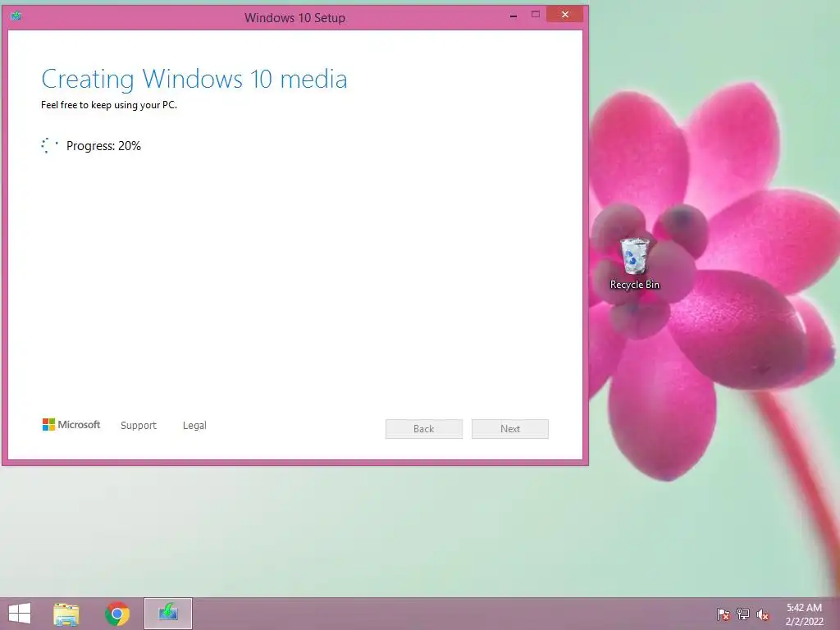
Task: Close the Windows 10 Setup window
Action: tap(564, 15)
